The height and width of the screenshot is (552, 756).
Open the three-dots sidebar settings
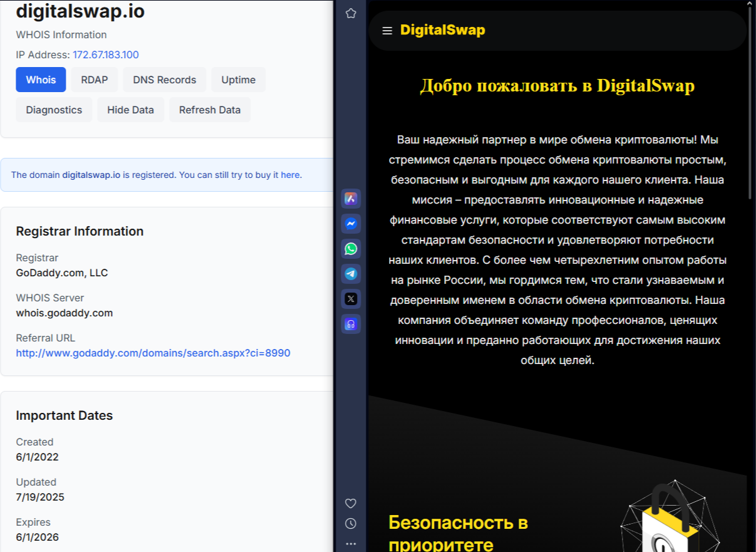coord(351,543)
